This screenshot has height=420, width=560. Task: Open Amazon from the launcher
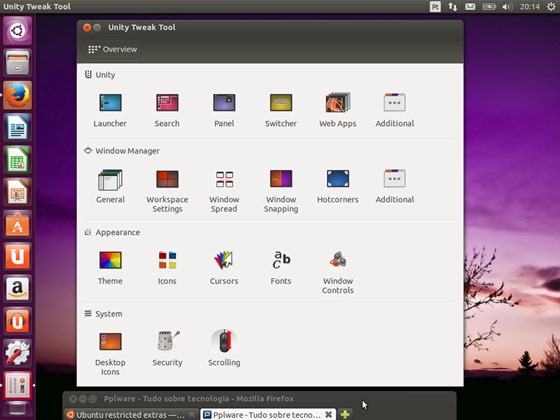tap(17, 289)
